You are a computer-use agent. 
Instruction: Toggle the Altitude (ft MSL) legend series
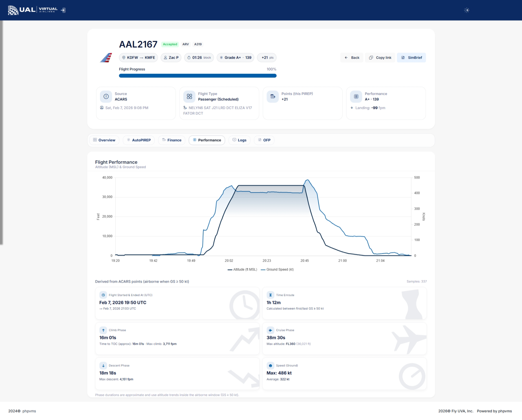pos(242,269)
